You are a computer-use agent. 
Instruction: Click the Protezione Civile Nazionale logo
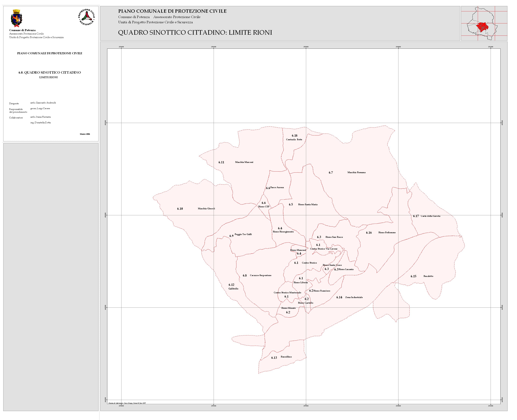[x=86, y=17]
